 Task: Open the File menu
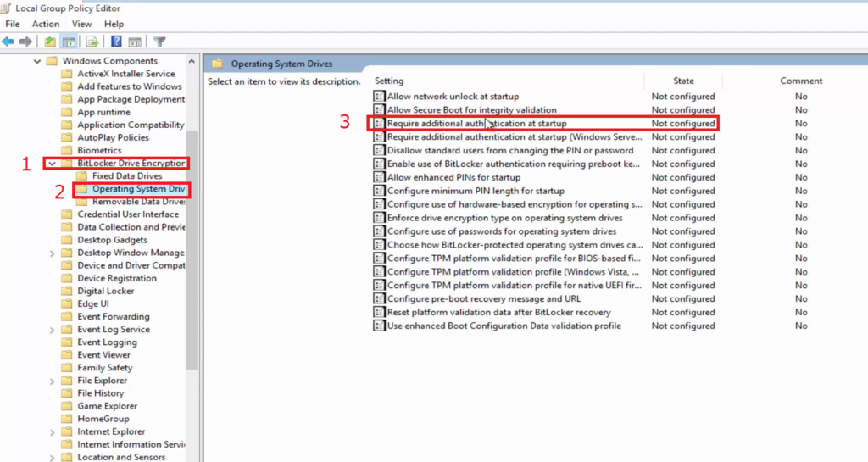click(x=12, y=24)
